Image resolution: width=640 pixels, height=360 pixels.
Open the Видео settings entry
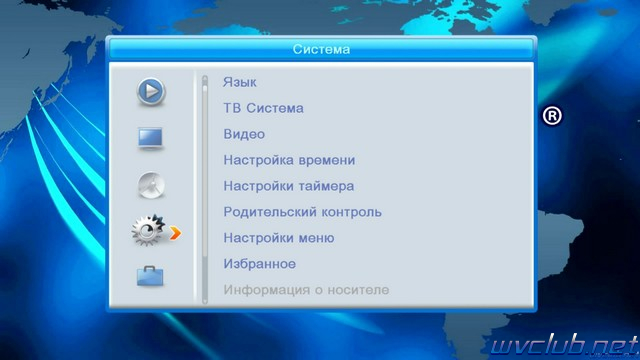tap(244, 134)
